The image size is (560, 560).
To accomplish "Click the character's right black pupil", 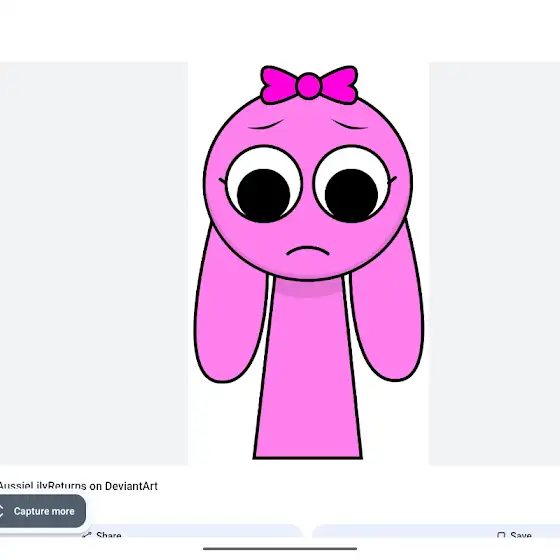I will [351, 196].
